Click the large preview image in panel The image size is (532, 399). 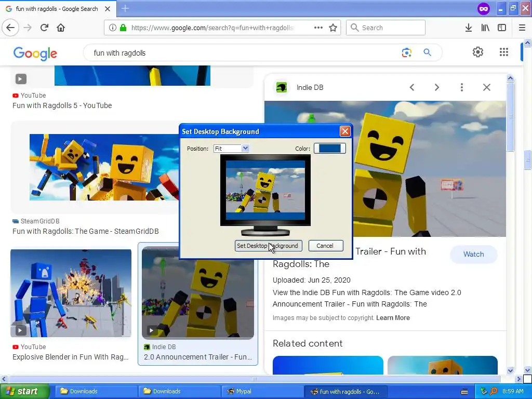(429, 169)
